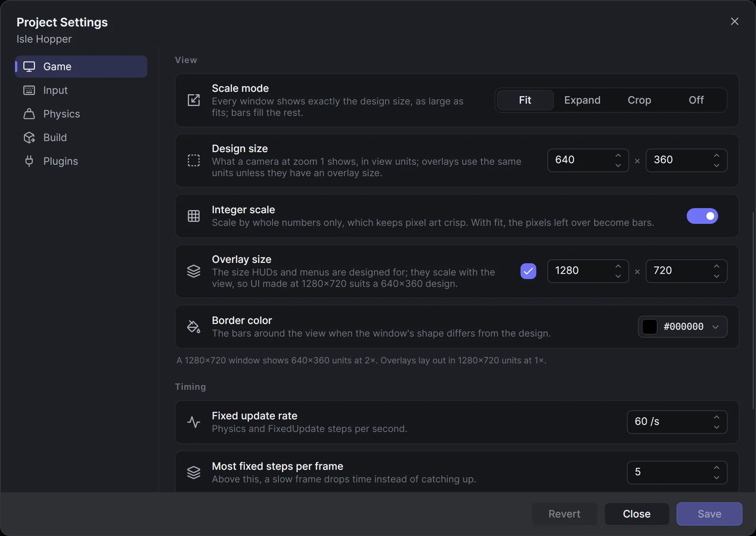Click the stack icon for Most fixed steps
Screen dimensions: 756x536
click(194, 473)
